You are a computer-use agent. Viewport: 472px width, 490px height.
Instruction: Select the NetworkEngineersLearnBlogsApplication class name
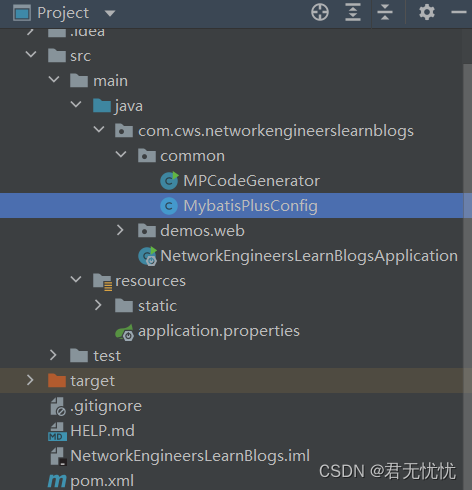309,256
